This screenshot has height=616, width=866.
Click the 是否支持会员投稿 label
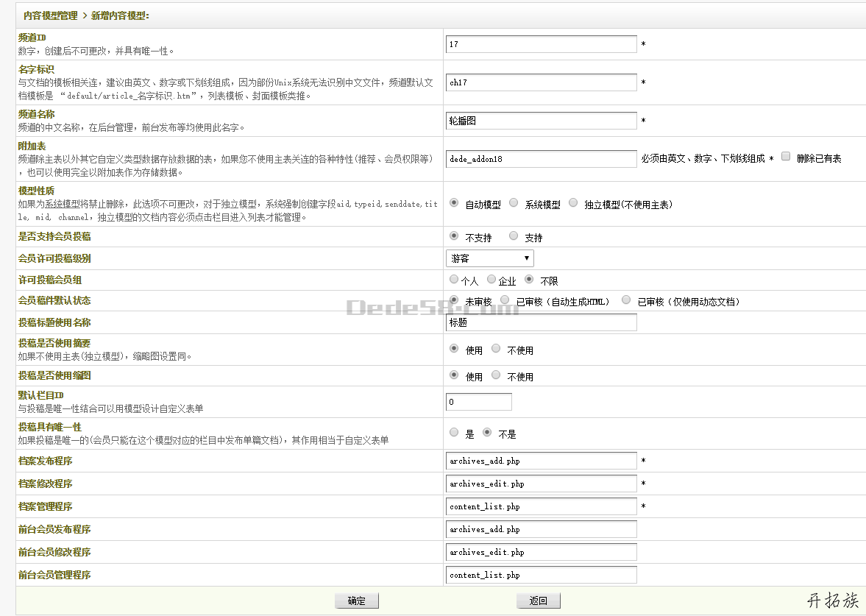pyautogui.click(x=54, y=236)
